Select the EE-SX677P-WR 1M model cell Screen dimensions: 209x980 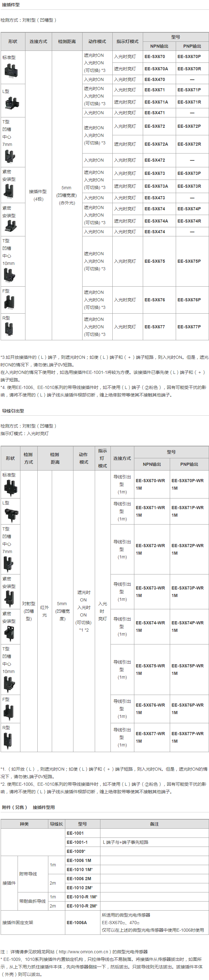pos(189,737)
